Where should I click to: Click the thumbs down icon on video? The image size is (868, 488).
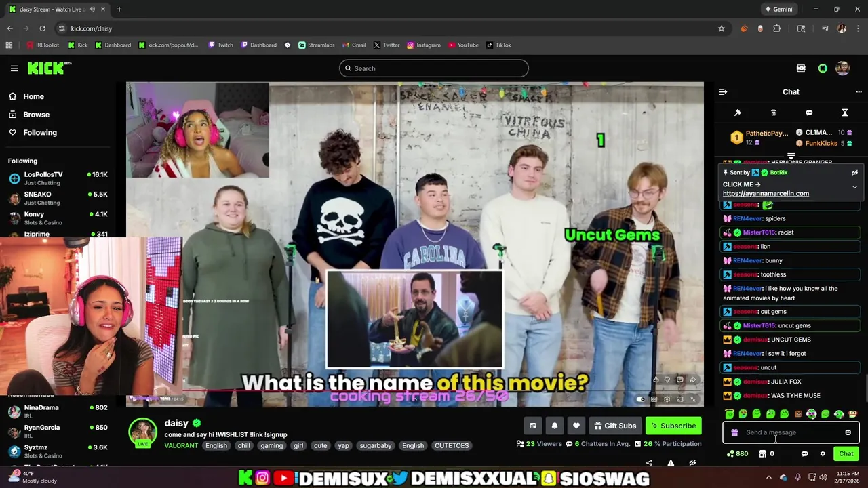pyautogui.click(x=667, y=380)
